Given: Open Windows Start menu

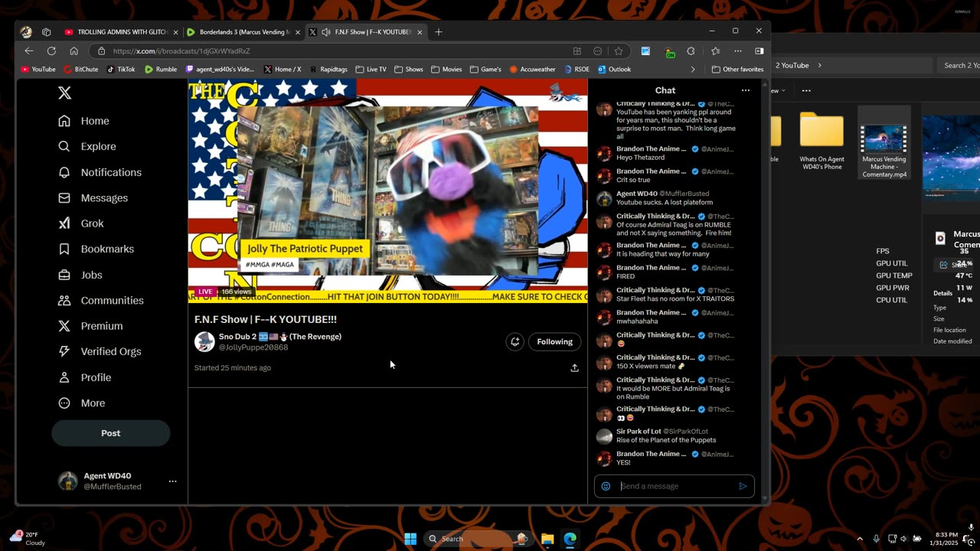Looking at the screenshot, I should coord(410,539).
